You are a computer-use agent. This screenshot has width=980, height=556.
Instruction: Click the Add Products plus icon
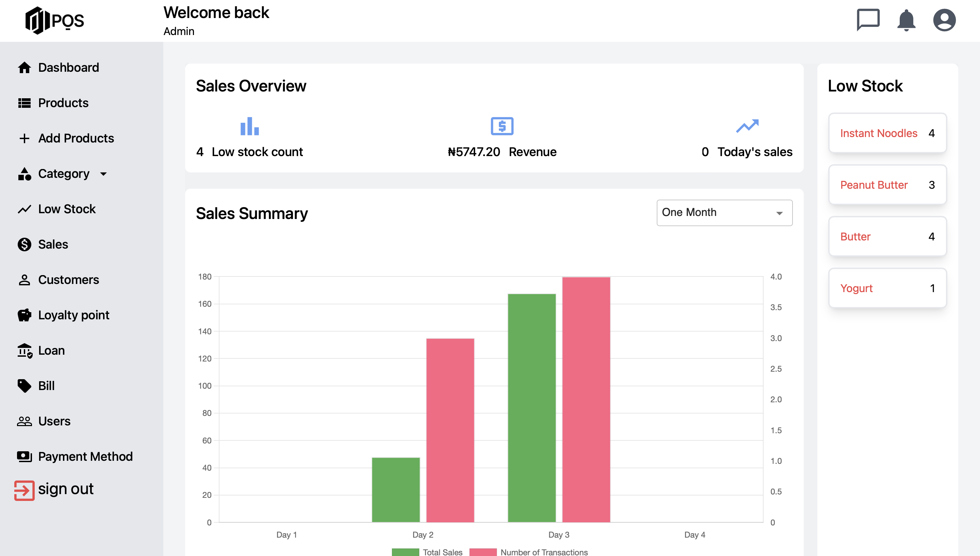pyautogui.click(x=24, y=138)
